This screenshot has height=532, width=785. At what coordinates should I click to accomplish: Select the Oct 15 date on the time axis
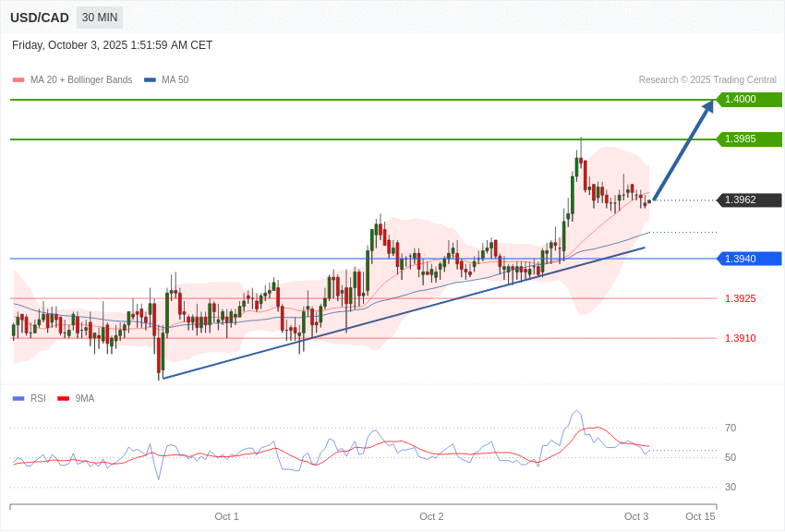pos(700,516)
